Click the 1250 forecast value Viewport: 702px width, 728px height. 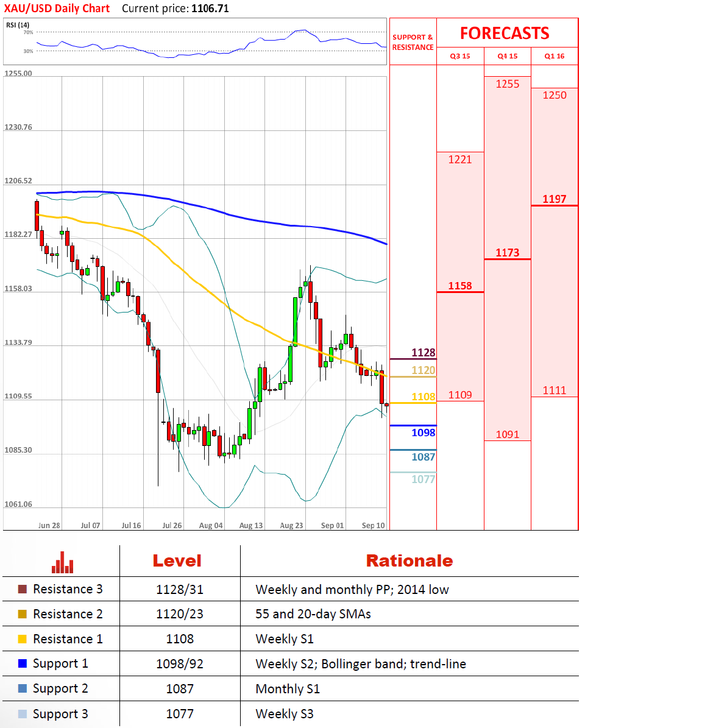point(555,95)
